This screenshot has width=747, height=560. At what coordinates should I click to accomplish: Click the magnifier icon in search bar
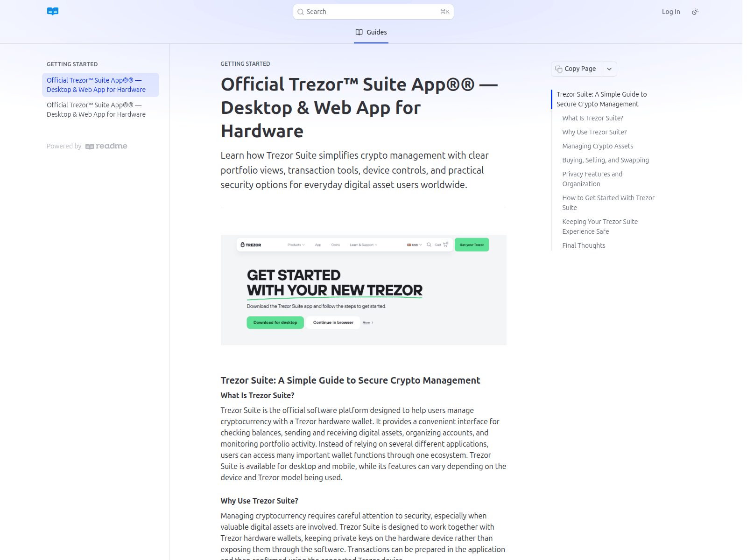[301, 12]
